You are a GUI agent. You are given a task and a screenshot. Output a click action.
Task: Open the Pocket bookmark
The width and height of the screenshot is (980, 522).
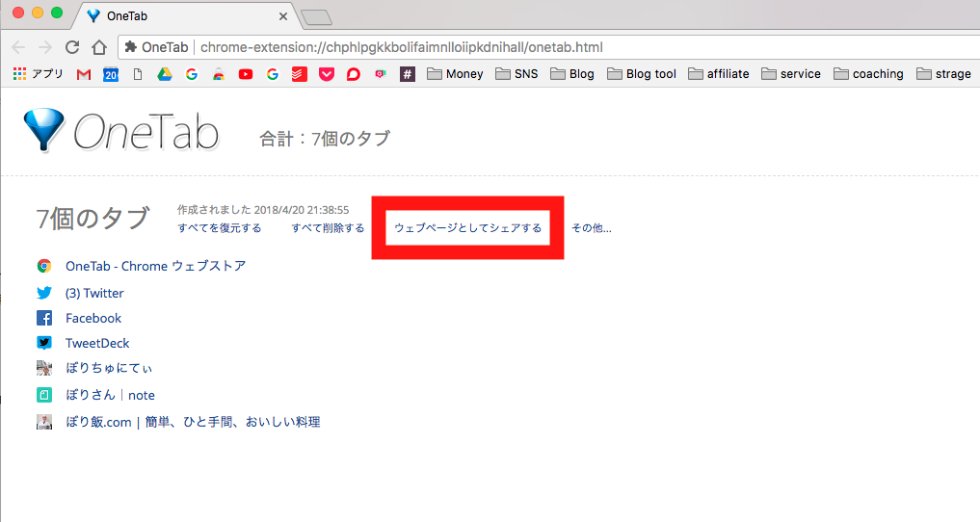point(327,74)
